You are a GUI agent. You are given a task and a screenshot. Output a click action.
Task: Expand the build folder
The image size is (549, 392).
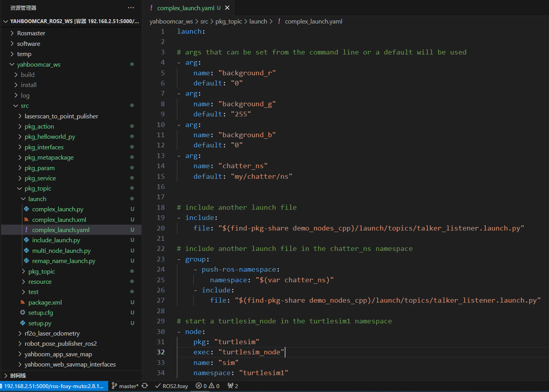pyautogui.click(x=16, y=74)
